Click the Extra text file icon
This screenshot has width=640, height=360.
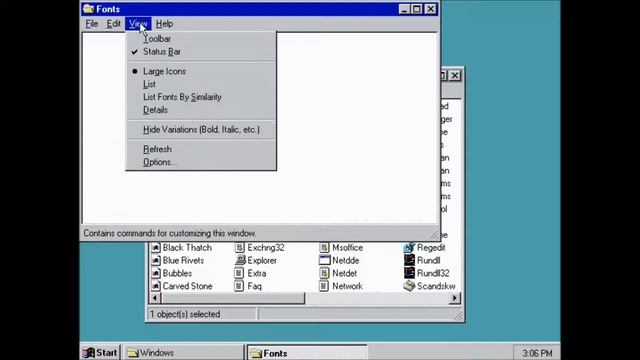pyautogui.click(x=240, y=273)
